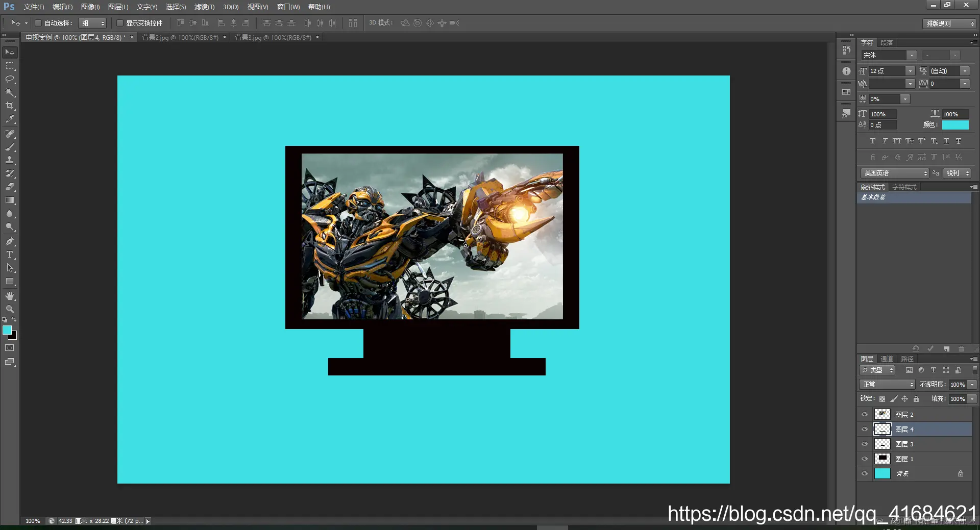Image resolution: width=980 pixels, height=530 pixels.
Task: Toggle the lock all padlock in layers panel
Action: pyautogui.click(x=916, y=399)
